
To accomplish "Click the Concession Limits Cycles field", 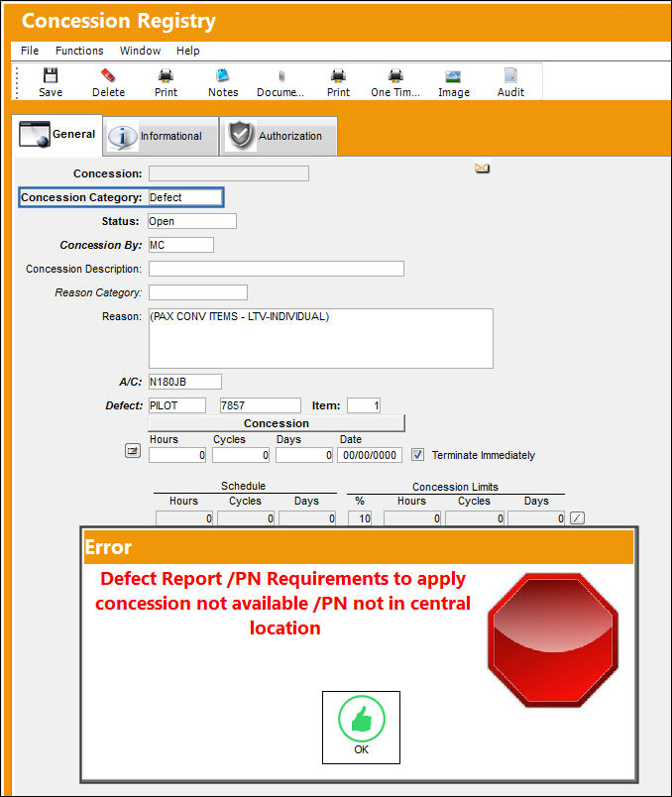I will [x=475, y=518].
